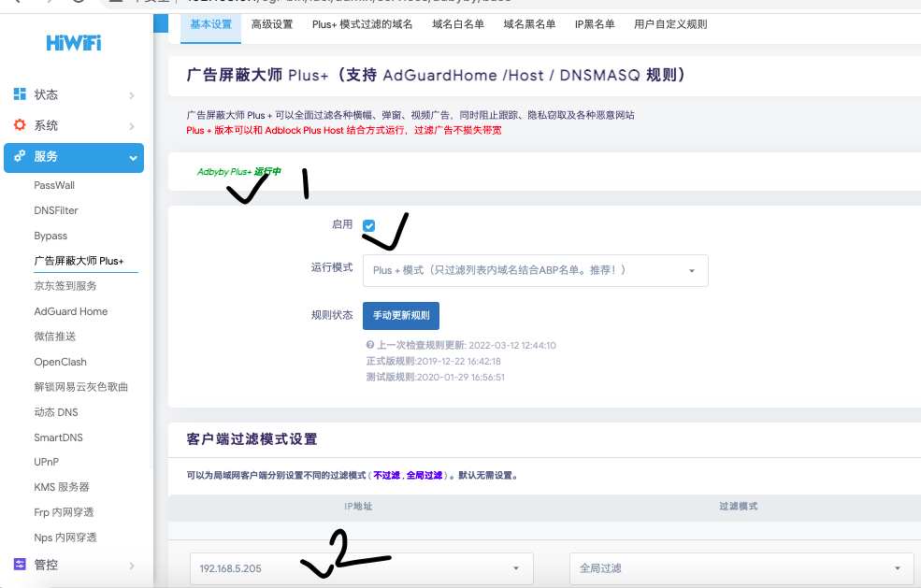The height and width of the screenshot is (588, 921).
Task: Click the 客户端过滤模式设置 section heading
Action: [252, 439]
